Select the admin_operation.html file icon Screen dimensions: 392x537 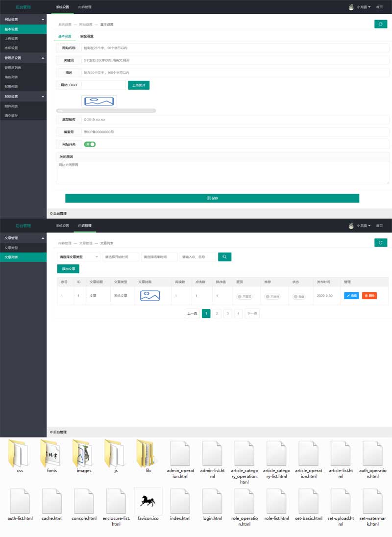pos(180,454)
